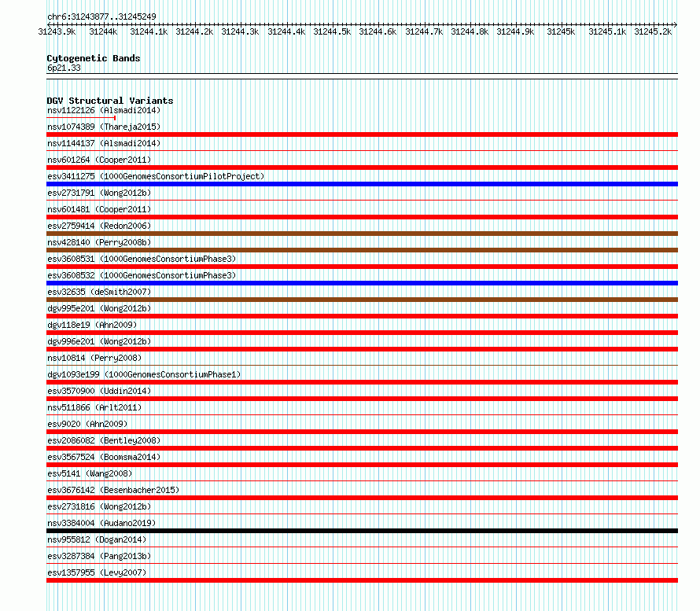This screenshot has height=611, width=700.
Task: Click the nsv428140 (Perry2008b) label
Action: 99,242
